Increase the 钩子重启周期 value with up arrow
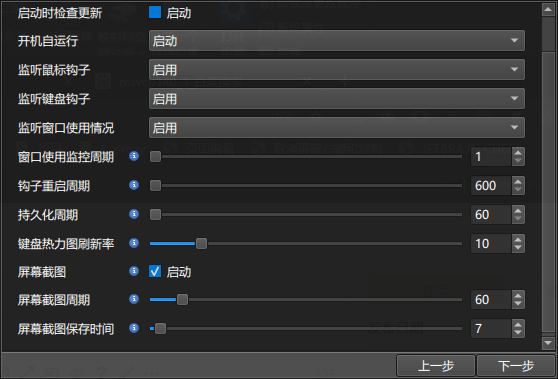The height and width of the screenshot is (379, 558). click(518, 181)
